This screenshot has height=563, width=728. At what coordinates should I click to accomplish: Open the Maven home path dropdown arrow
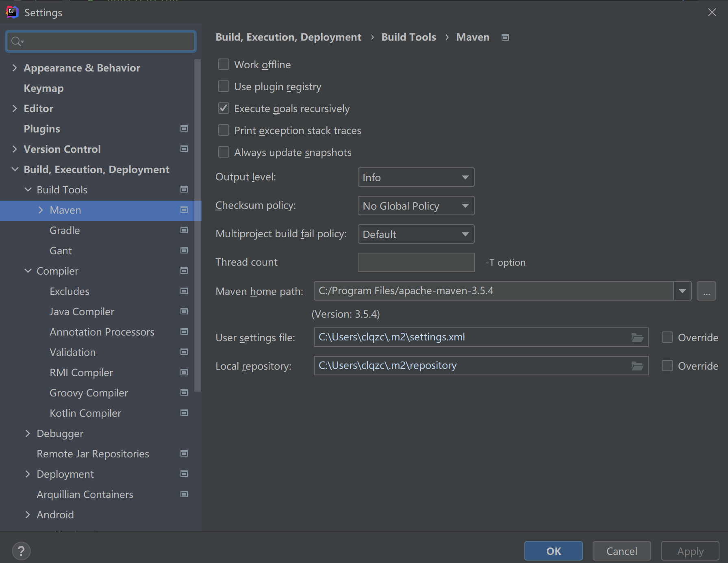click(x=682, y=291)
